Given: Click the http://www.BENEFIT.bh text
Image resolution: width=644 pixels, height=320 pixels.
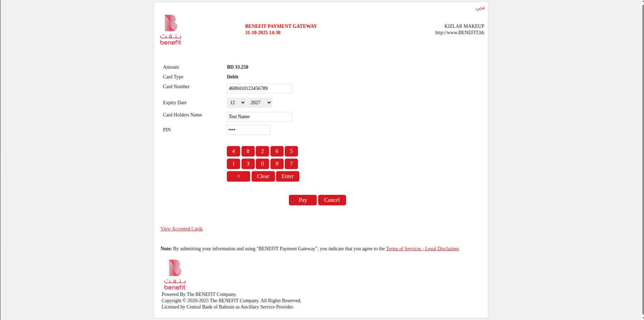Looking at the screenshot, I should point(460,32).
